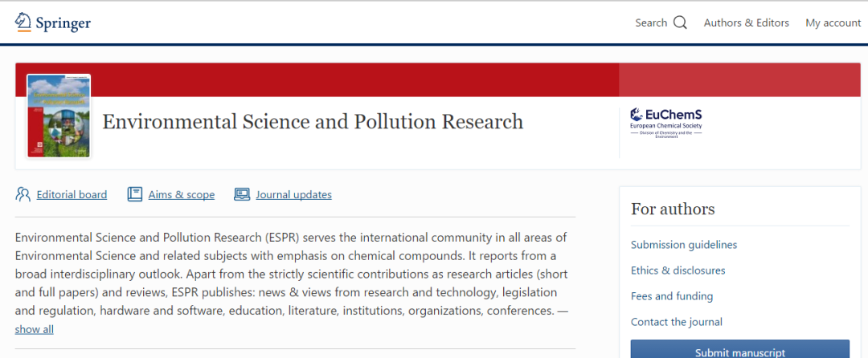Click the journal cover thumbnail
The image size is (868, 358).
59,116
